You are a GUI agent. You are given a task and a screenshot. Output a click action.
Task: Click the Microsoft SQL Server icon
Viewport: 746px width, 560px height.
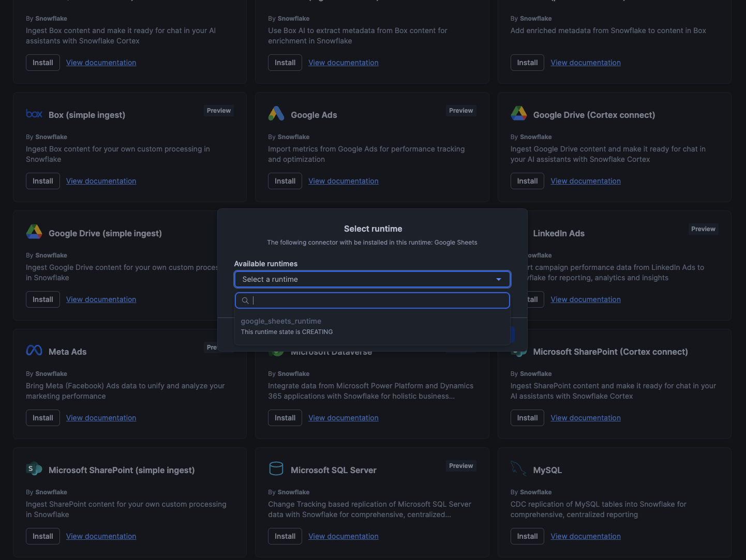276,468
